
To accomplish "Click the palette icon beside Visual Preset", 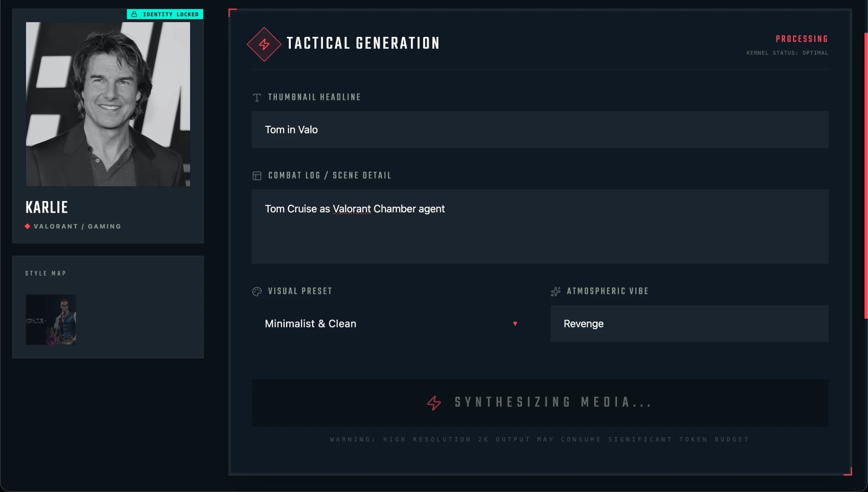I will pyautogui.click(x=257, y=291).
